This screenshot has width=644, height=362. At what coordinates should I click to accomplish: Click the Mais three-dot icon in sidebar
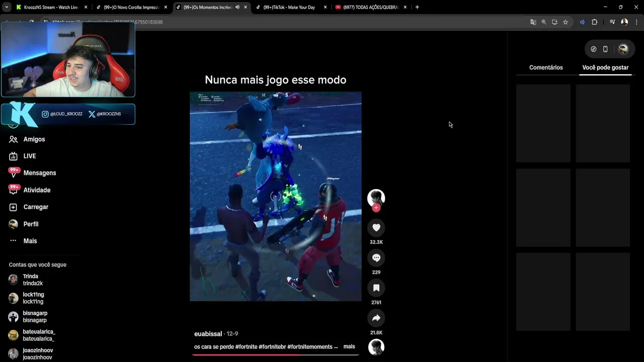[13, 241]
